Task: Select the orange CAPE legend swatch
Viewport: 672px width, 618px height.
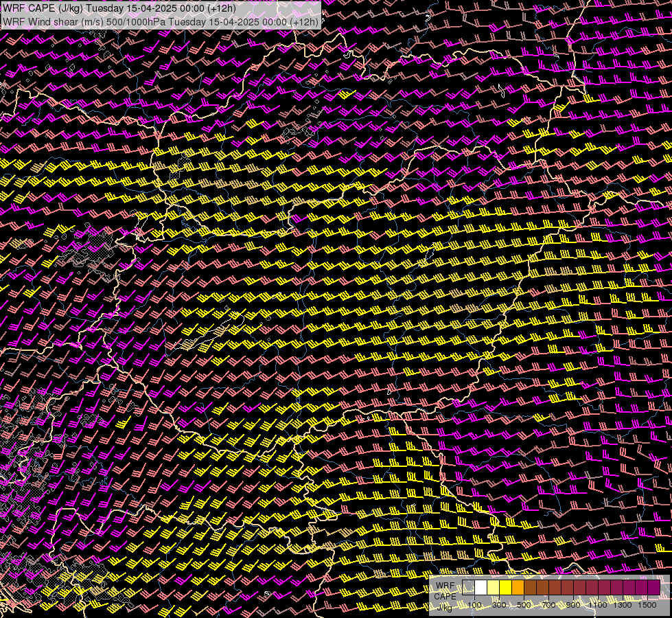Action: tap(518, 588)
